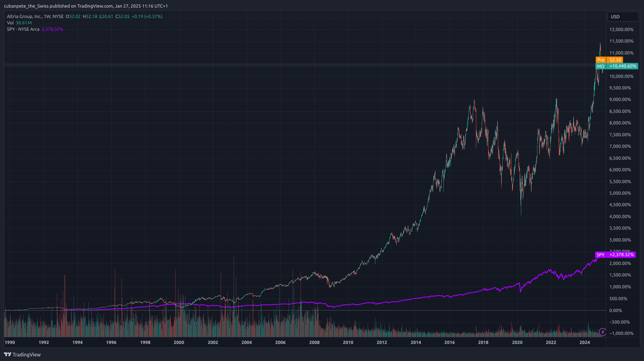Image resolution: width=644 pixels, height=361 pixels.
Task: Click 1990 on the time axis
Action: click(10, 342)
